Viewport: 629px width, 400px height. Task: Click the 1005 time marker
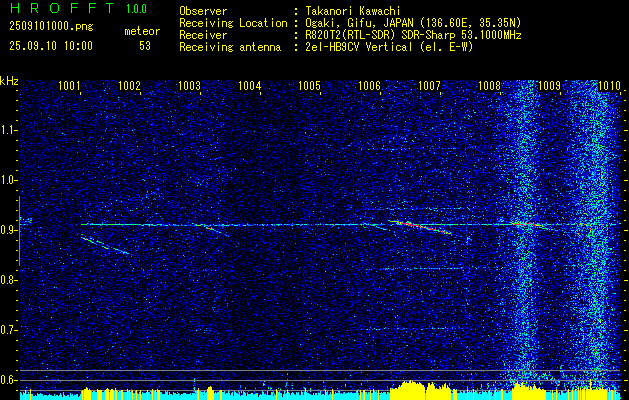tap(310, 85)
